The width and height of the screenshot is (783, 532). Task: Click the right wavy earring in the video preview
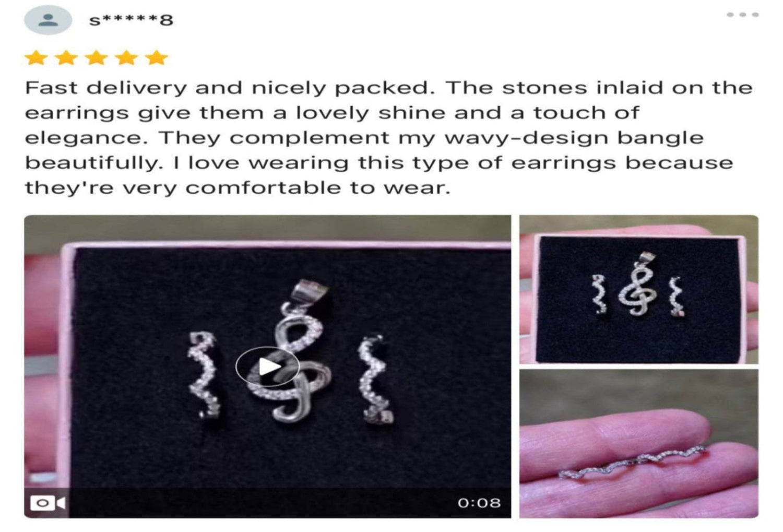pos(375,380)
